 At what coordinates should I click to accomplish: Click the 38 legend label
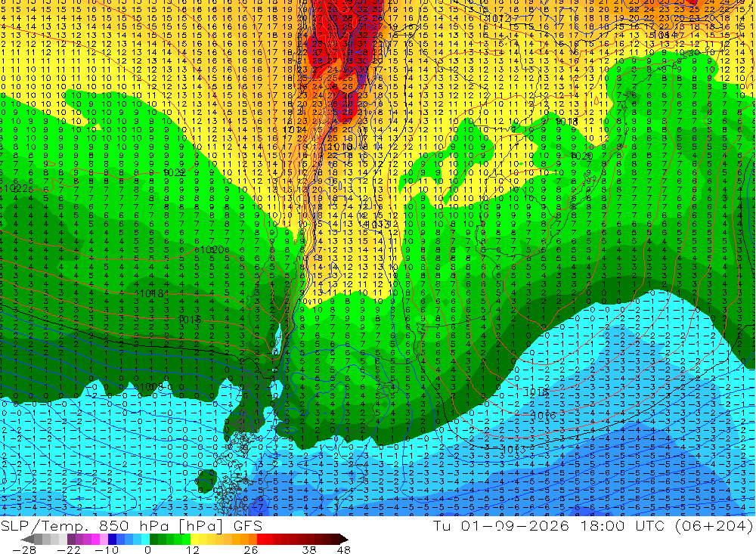(x=309, y=549)
